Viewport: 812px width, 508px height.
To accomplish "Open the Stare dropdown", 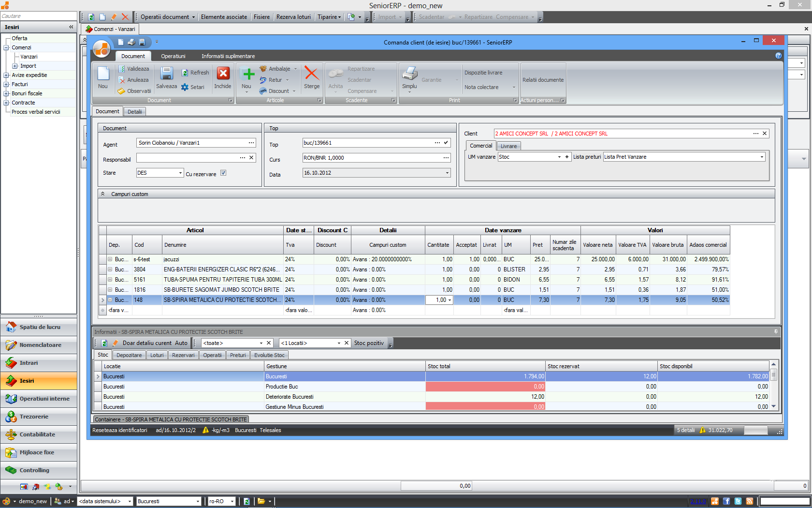I will [180, 173].
